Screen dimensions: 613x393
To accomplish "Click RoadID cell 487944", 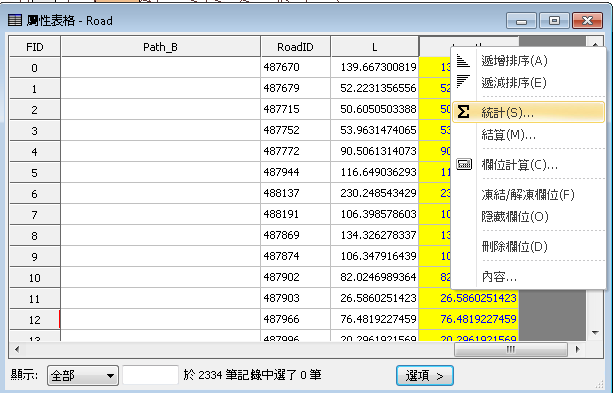I will point(295,172).
